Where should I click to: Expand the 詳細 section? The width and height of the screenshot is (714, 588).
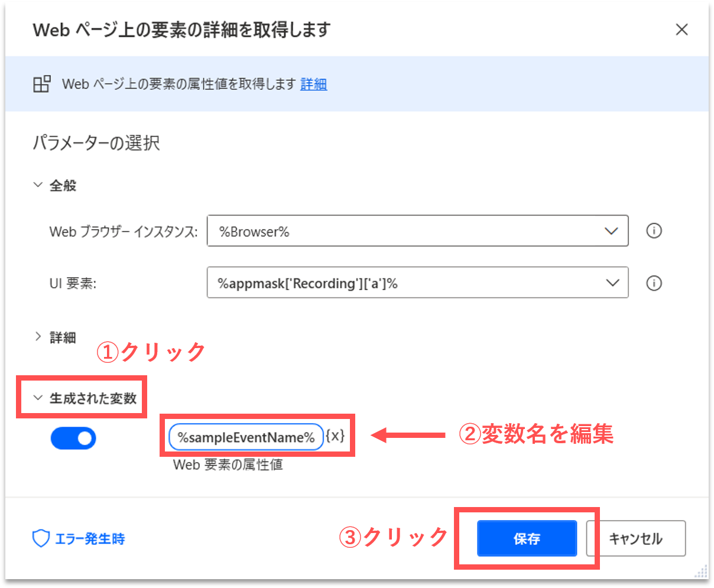[38, 337]
